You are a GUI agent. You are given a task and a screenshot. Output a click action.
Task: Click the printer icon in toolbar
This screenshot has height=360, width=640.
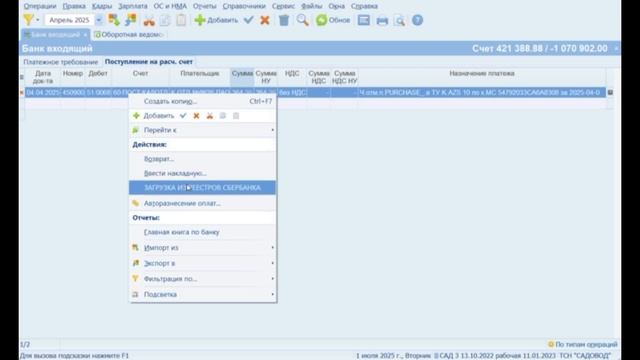point(382,20)
